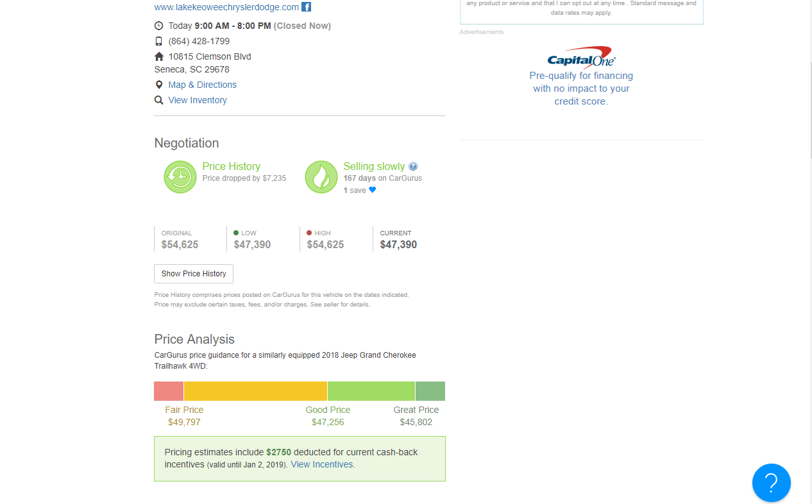Open the Selling slowly help question mark

(x=413, y=166)
